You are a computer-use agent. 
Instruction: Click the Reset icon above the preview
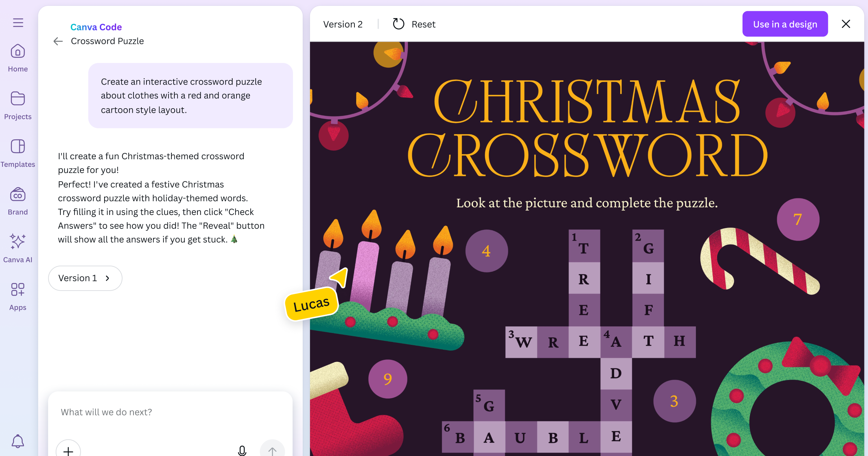coord(398,24)
